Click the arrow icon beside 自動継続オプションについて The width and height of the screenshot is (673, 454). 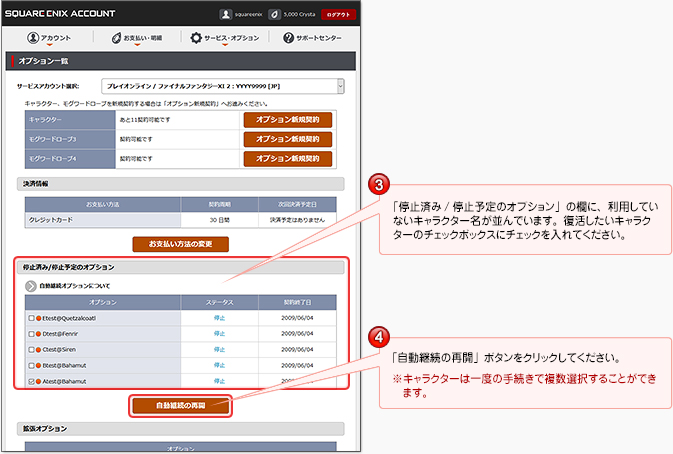[x=30, y=286]
